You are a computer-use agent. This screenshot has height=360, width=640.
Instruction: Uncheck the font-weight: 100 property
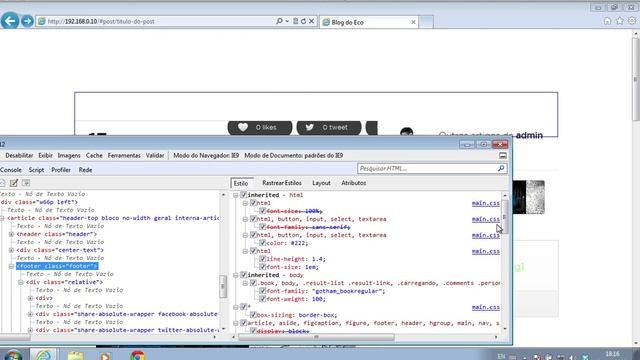click(x=262, y=299)
